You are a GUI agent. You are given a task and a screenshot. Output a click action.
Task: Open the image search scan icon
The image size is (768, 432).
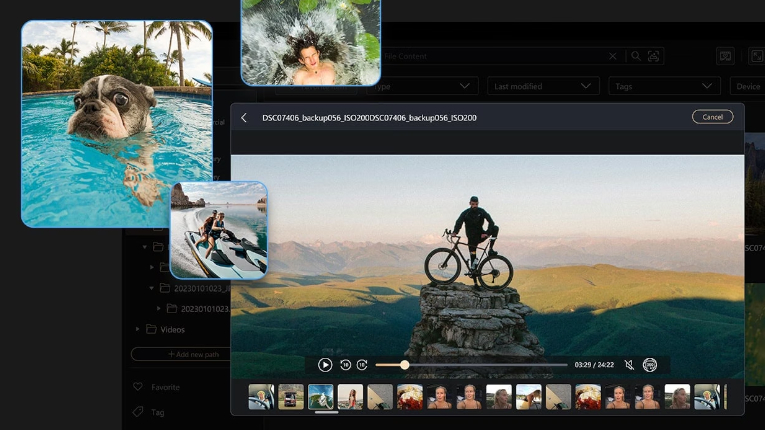coord(655,56)
